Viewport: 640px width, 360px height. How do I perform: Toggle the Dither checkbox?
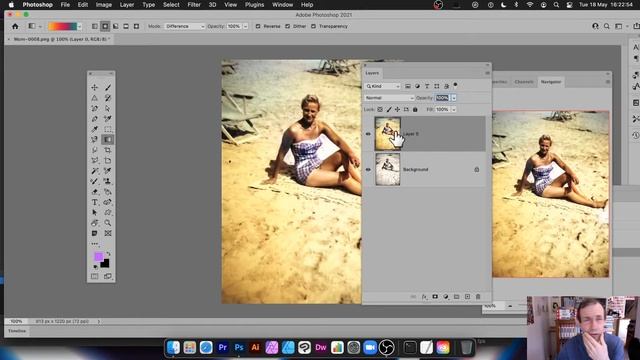tap(288, 26)
